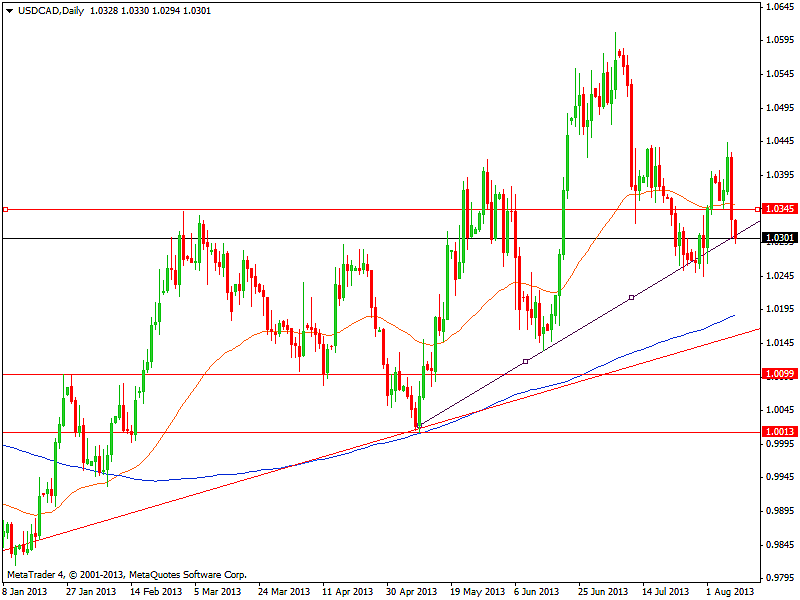Click the MetaTrader 4 copyright text

[126, 575]
